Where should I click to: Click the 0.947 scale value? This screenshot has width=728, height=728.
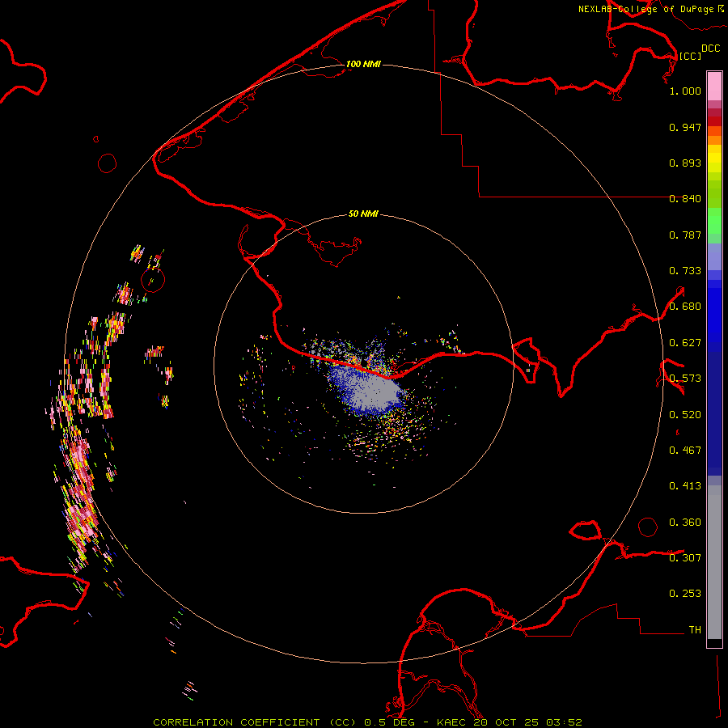685,127
